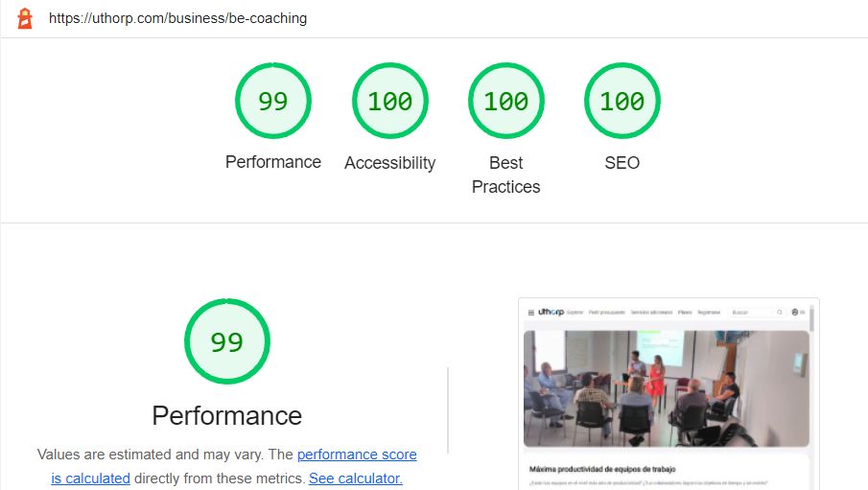Select the 'Accessibility' category label
The height and width of the screenshot is (490, 868).
(389, 163)
